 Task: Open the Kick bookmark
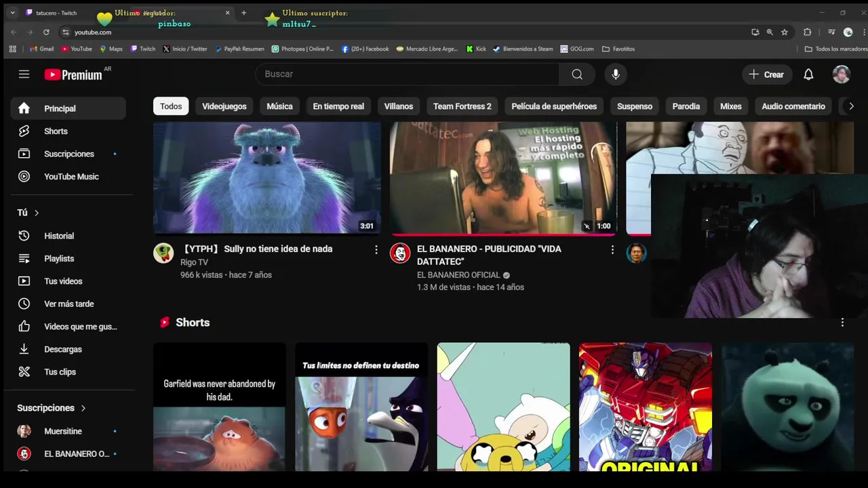point(476,49)
